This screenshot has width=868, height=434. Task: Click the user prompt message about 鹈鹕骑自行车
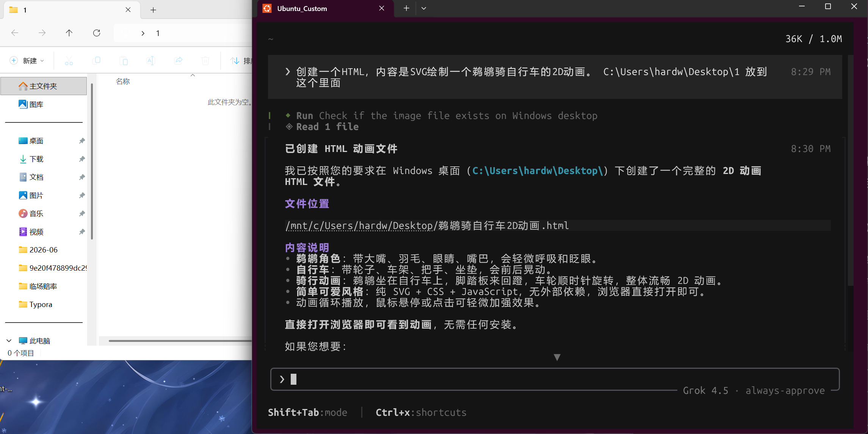click(555, 77)
